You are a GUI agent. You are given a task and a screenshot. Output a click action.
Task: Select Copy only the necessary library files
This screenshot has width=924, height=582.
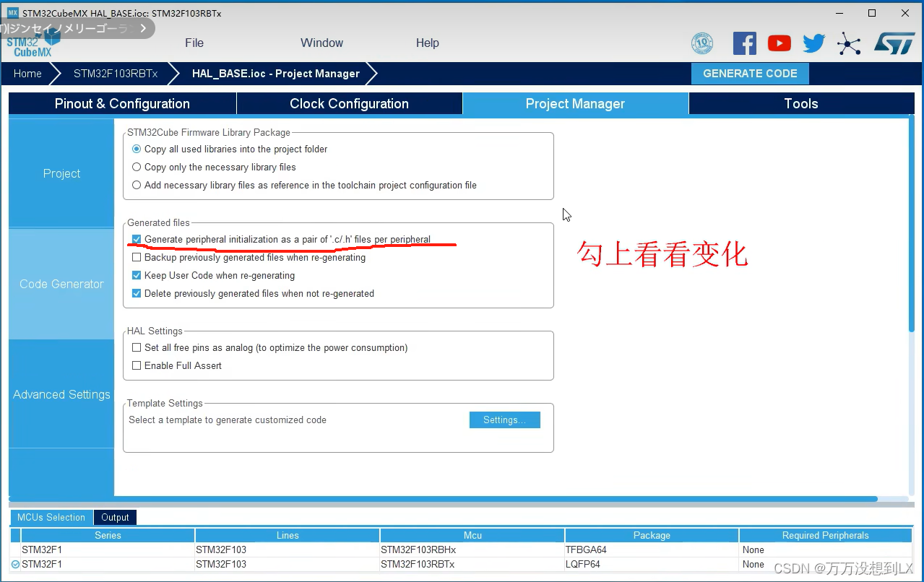click(x=137, y=167)
